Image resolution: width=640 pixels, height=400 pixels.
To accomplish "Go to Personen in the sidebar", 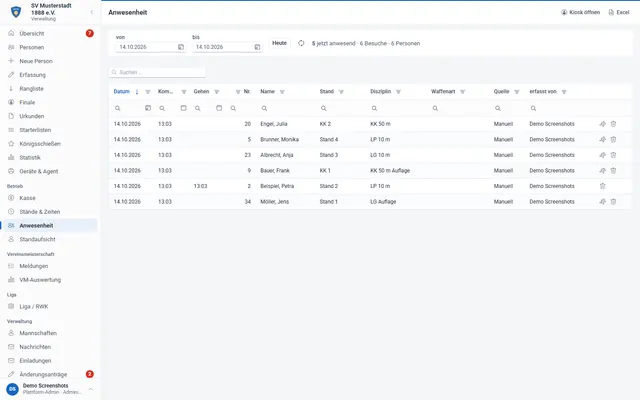I will tap(49, 47).
